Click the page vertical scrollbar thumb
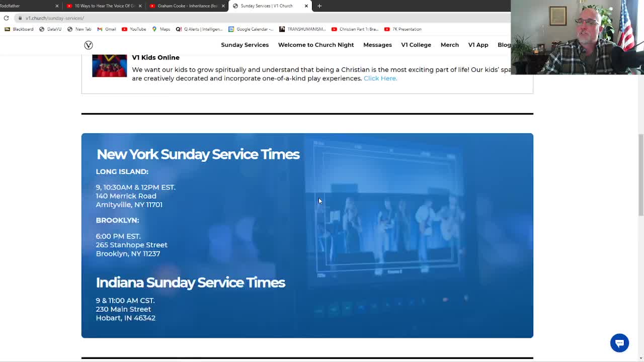The image size is (644, 362). tap(641, 175)
